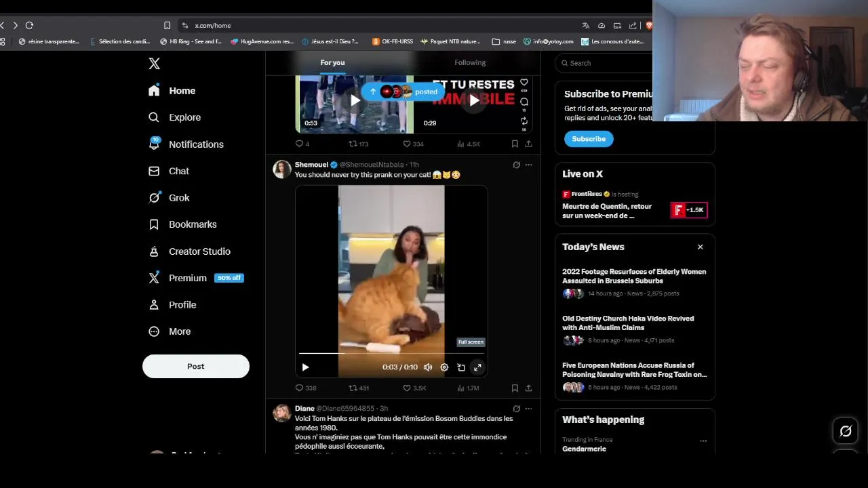Reload the page in browser
This screenshot has width=868, height=488.
[29, 25]
